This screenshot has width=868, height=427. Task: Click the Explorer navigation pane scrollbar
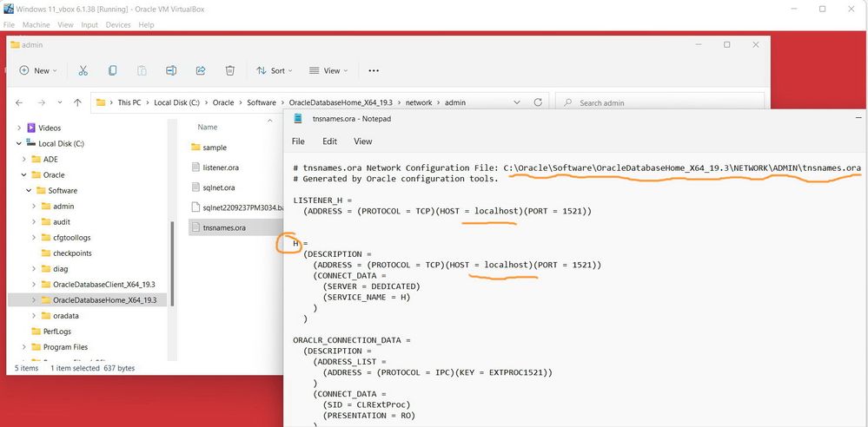[x=172, y=263]
